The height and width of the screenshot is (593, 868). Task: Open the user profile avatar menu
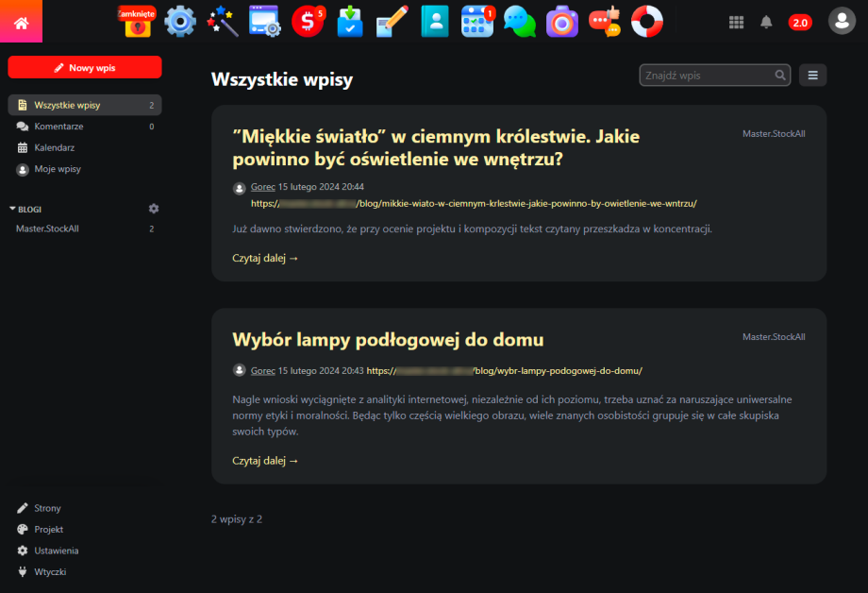click(841, 22)
